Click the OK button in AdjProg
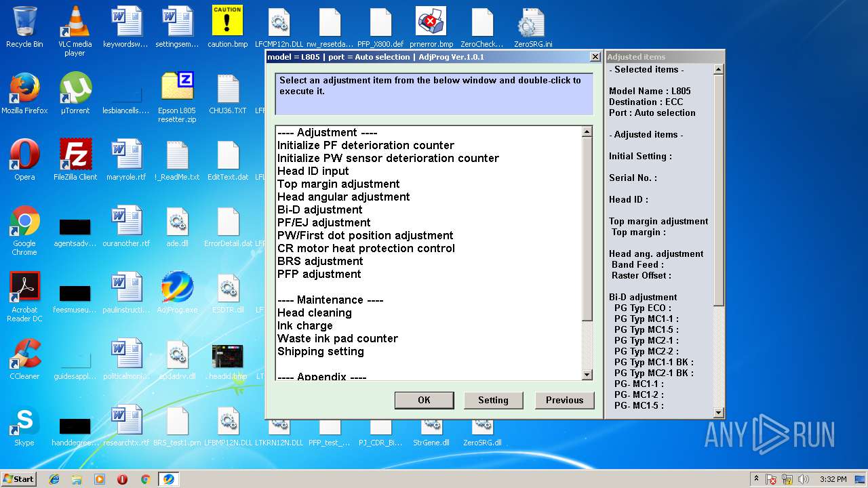Viewport: 868px width, 488px height. (x=424, y=400)
